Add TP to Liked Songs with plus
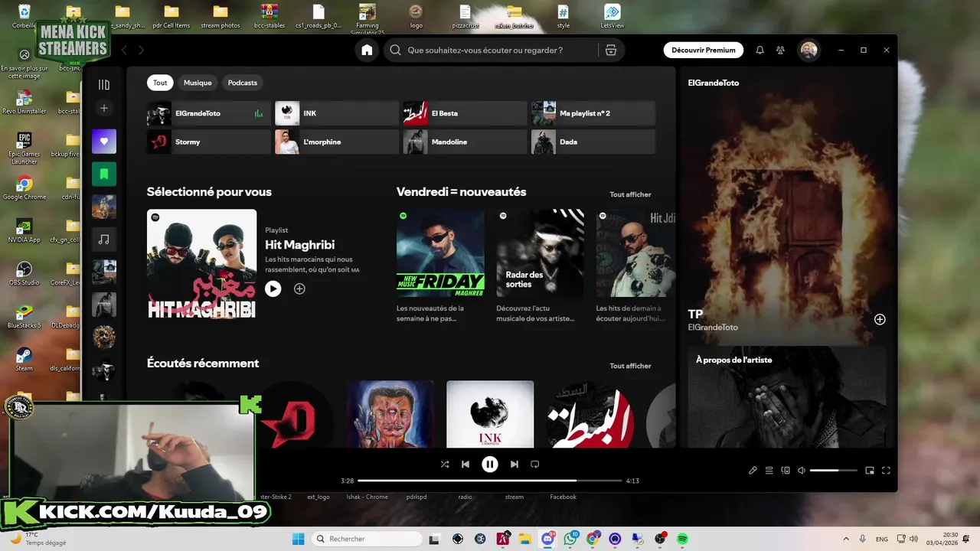The height and width of the screenshot is (551, 980). coord(880,319)
